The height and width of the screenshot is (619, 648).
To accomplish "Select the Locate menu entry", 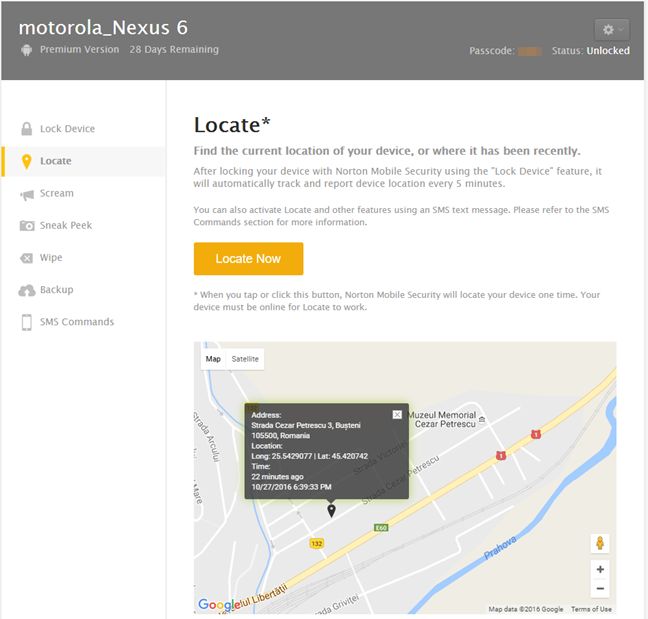I will coord(83,161).
